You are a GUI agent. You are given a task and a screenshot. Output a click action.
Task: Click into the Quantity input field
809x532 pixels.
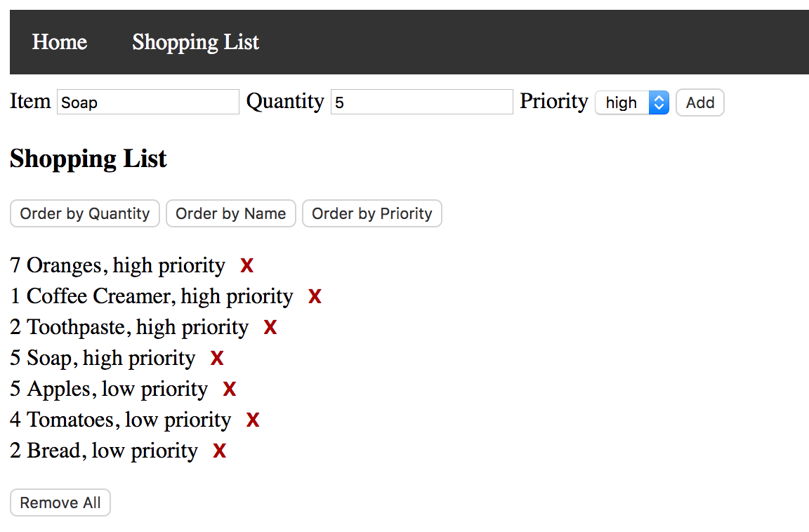[422, 102]
